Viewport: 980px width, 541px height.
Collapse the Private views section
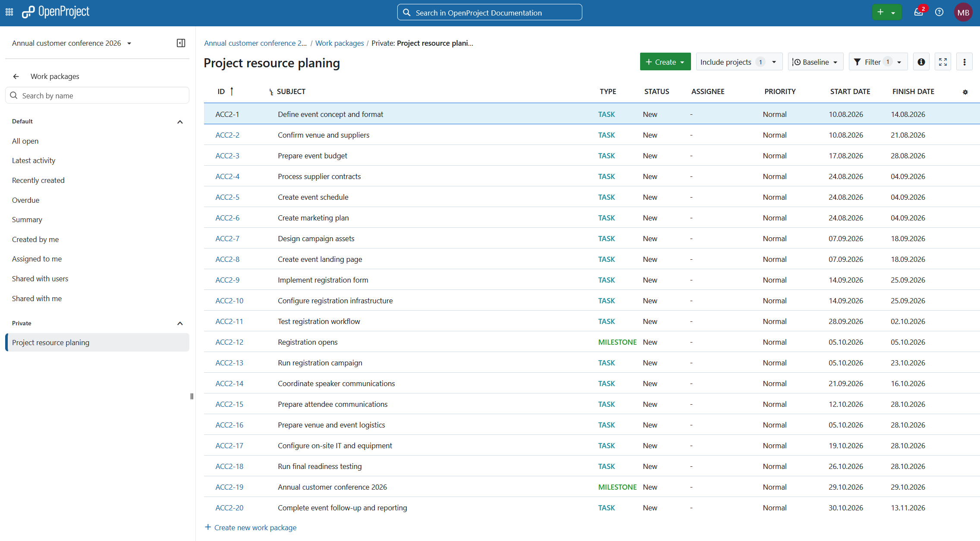coord(180,324)
